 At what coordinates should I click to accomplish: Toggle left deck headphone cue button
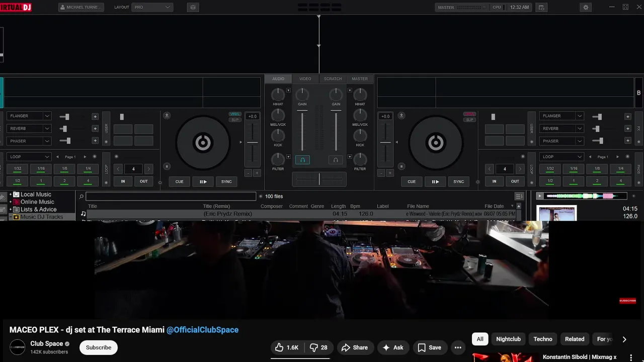pyautogui.click(x=302, y=160)
